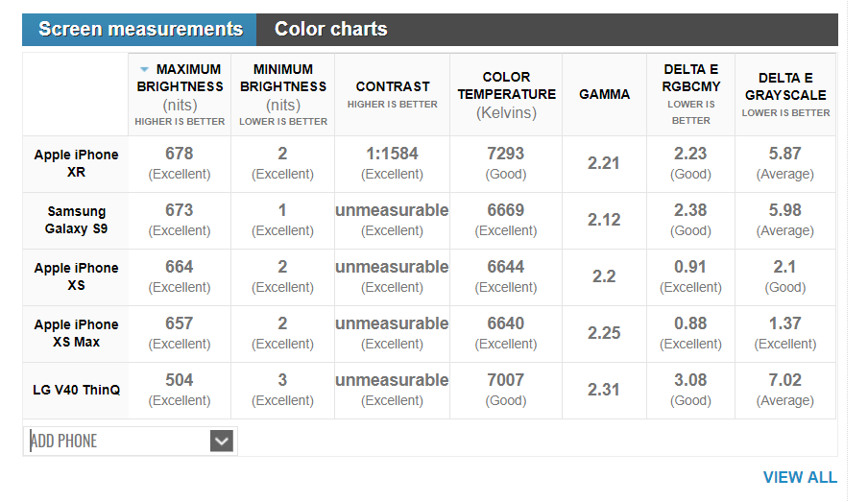Image resolution: width=868 pixels, height=502 pixels.
Task: Type in the Add Phone field
Action: pyautogui.click(x=117, y=441)
